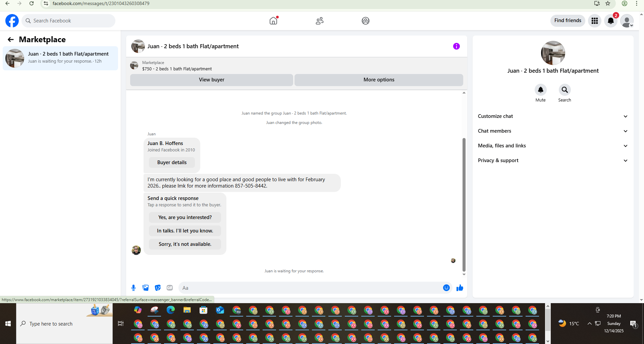
Task: Expand Chat members section
Action: tap(553, 131)
